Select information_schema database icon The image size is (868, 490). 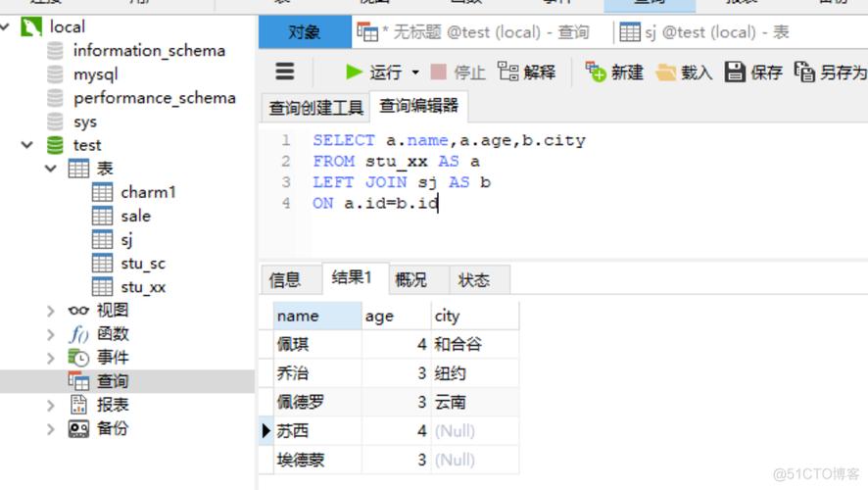55,50
